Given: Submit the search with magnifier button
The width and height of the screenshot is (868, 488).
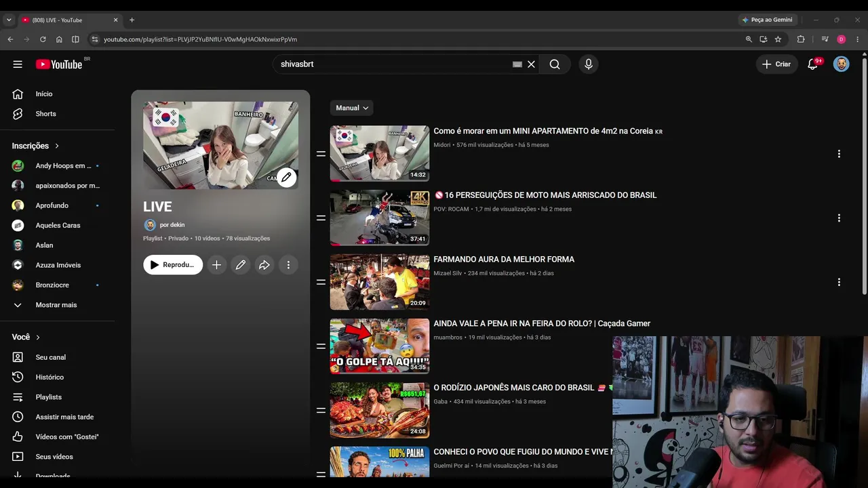Looking at the screenshot, I should [555, 64].
